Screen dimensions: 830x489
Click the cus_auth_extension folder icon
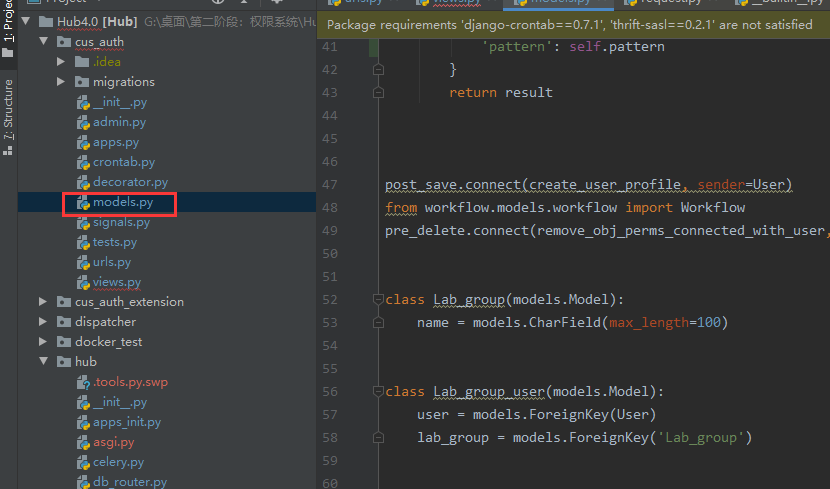[x=64, y=302]
